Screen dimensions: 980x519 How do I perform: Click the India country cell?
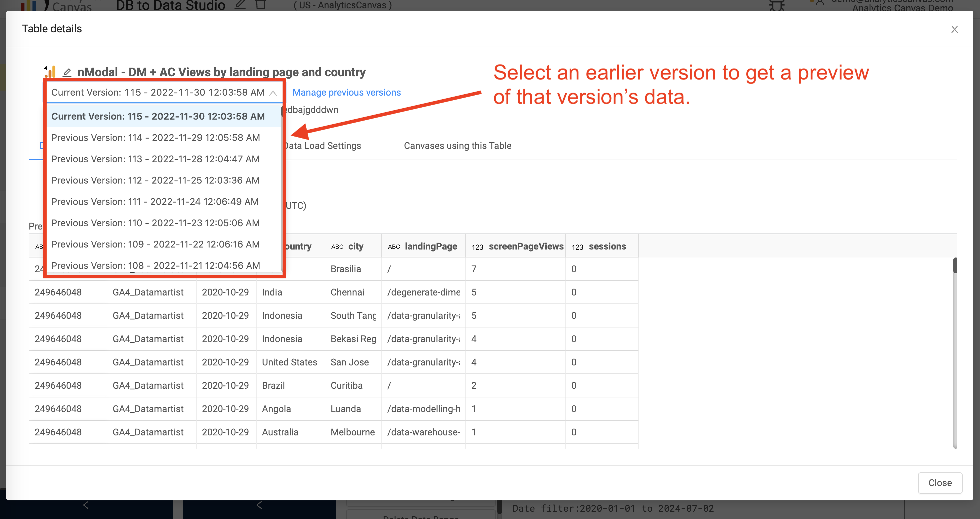[290, 292]
